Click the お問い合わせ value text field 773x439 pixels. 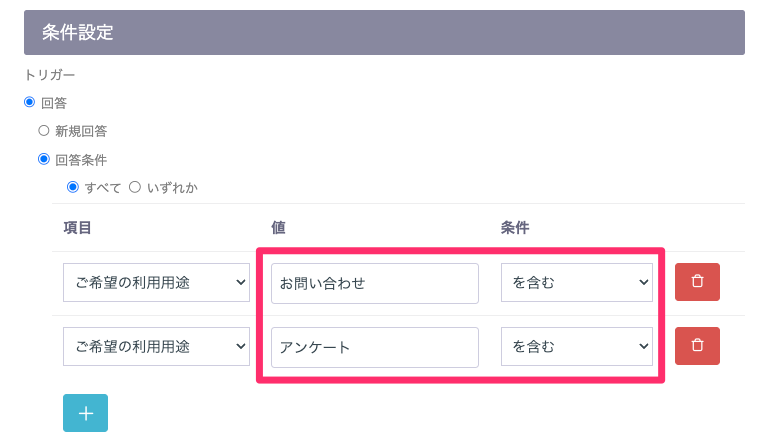tap(374, 283)
